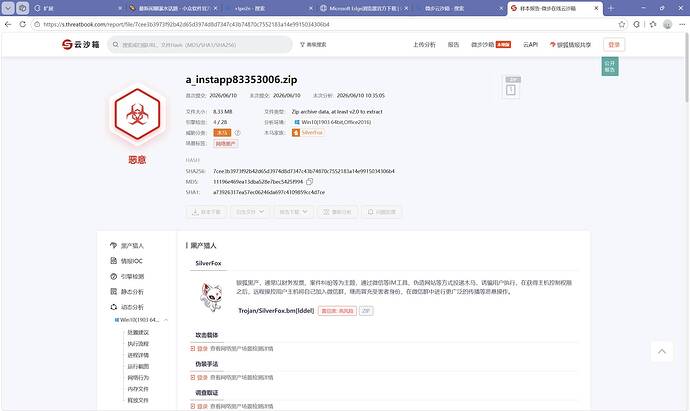The image size is (690, 411).
Task: Collapse the Win10(1903 64... sidebar tree node
Action: click(x=166, y=320)
